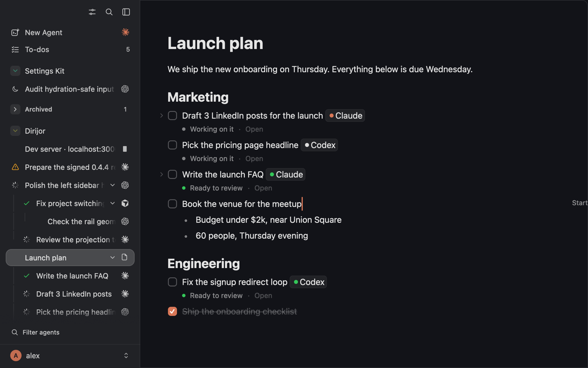Uncheck Ship the onboarding checklist
Viewport: 588px width, 368px height.
(172, 312)
